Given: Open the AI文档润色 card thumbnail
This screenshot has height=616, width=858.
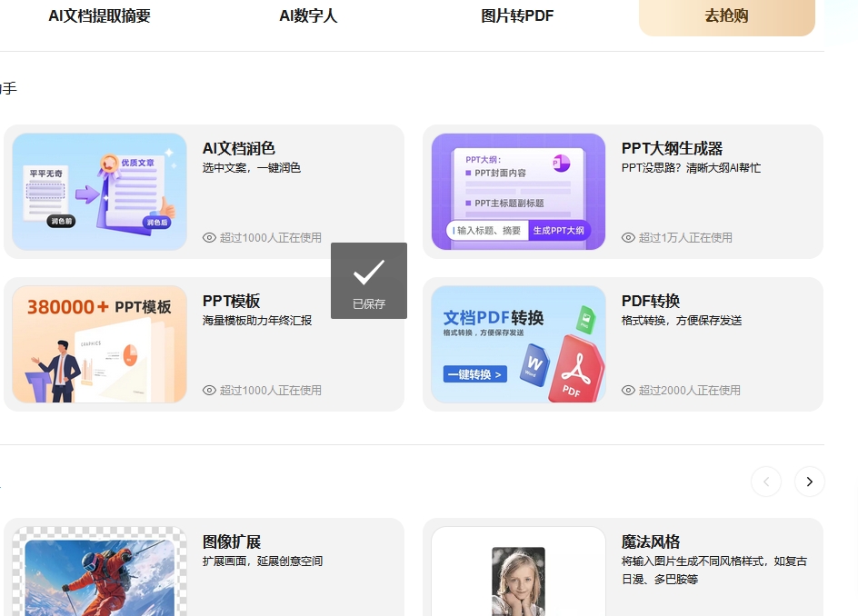Looking at the screenshot, I should point(100,192).
